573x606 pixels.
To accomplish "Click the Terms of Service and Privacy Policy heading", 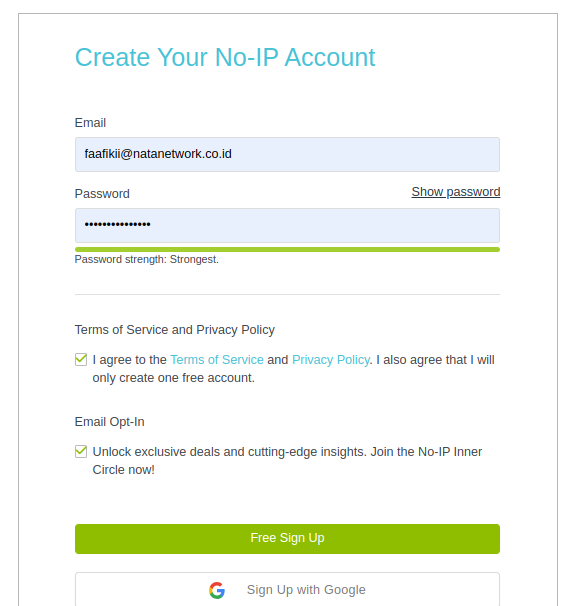I will coord(175,330).
